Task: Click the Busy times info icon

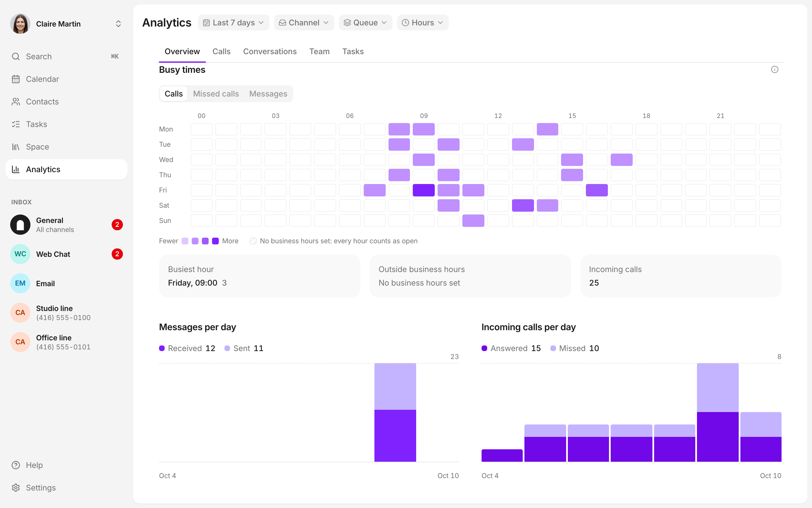Action: click(x=775, y=69)
